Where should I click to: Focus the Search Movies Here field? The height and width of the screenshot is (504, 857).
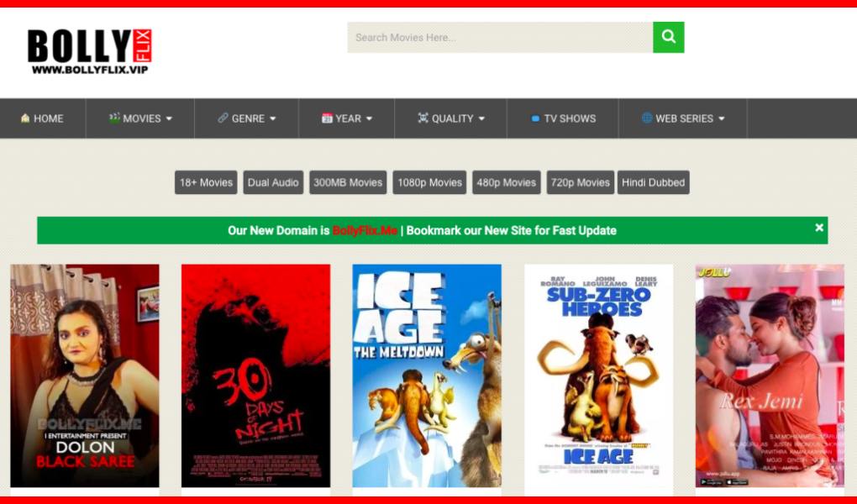[500, 37]
